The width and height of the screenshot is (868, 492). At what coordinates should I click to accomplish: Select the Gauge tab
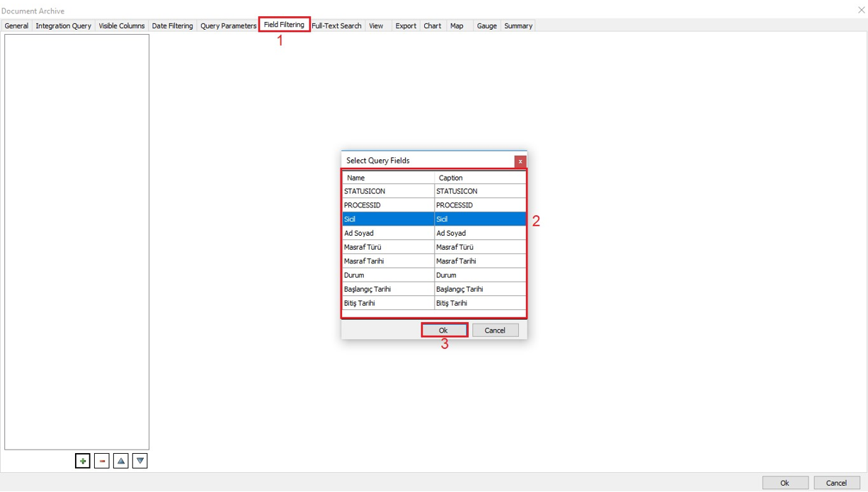tap(486, 25)
